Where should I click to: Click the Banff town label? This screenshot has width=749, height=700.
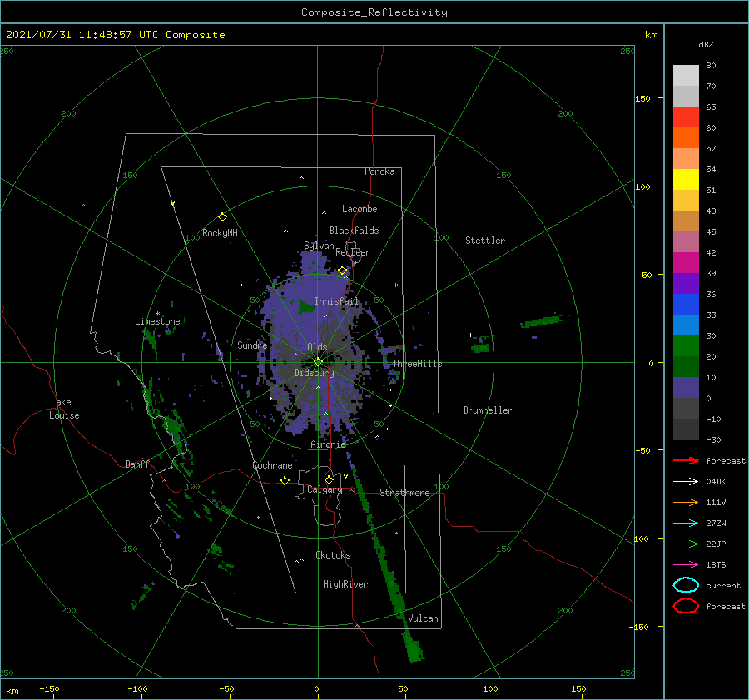pos(137,464)
